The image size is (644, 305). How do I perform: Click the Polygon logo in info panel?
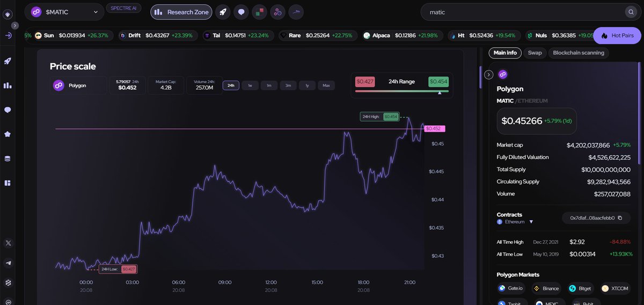click(x=503, y=75)
